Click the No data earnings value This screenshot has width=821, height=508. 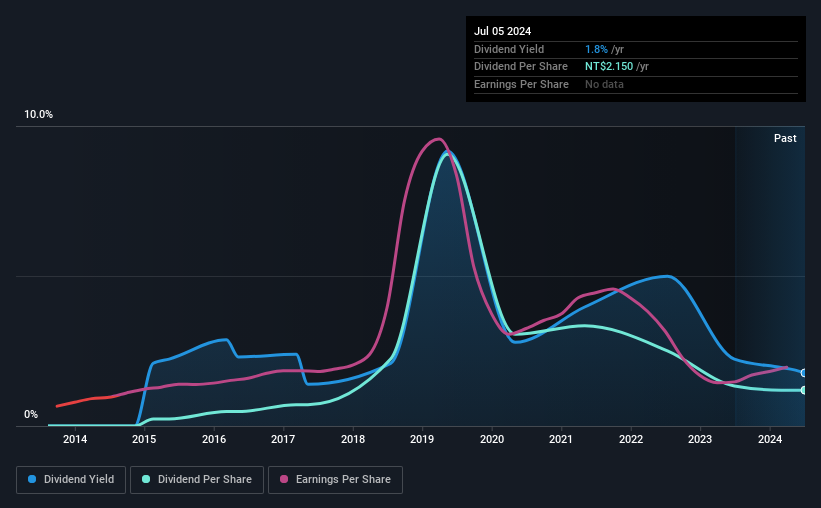coord(604,84)
